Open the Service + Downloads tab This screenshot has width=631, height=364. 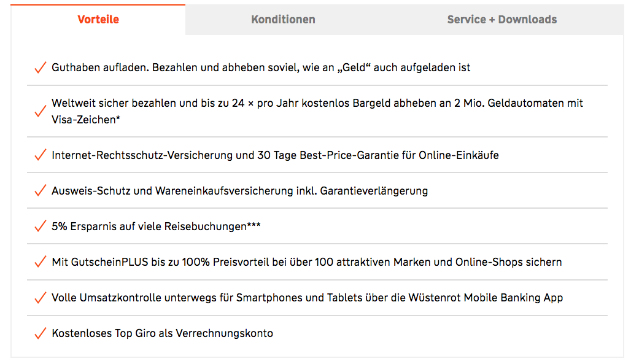502,19
